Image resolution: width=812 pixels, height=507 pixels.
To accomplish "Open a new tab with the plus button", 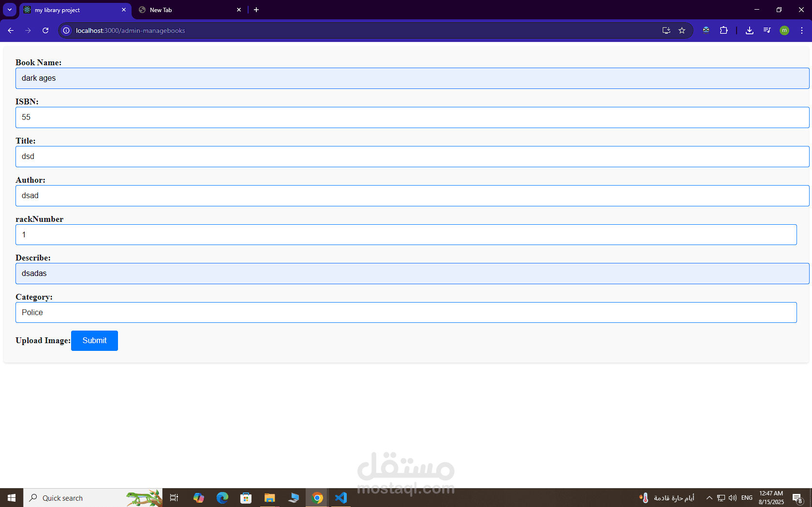I will click(x=256, y=10).
